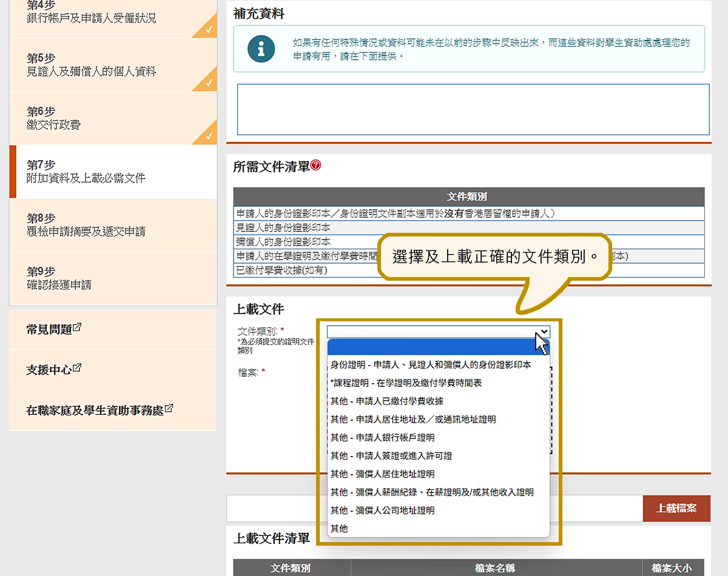Open 第8步 覆檢申請摘要及遞交申請
Viewport: 728px width, 576px height.
(86, 225)
